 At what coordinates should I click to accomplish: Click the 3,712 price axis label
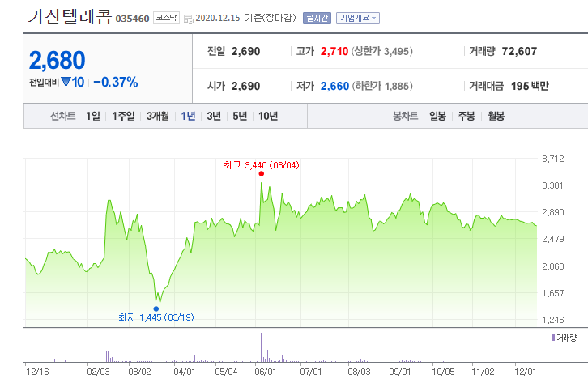(553, 159)
